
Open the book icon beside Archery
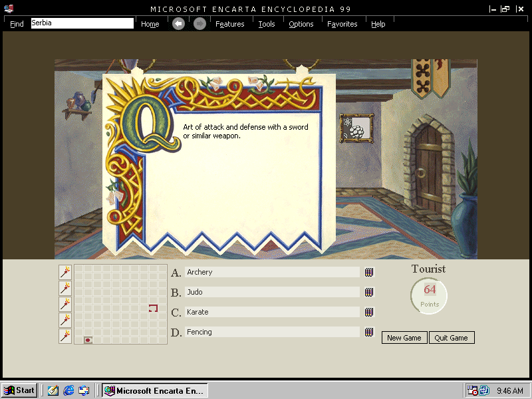pyautogui.click(x=369, y=272)
